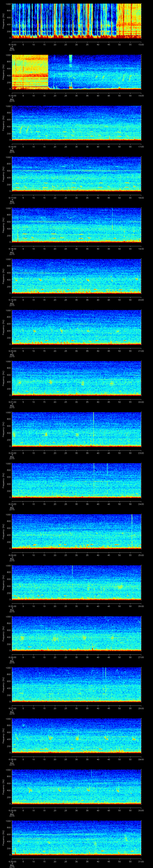Screen dimensions: 153x868
Task: Click the '6:30:00' start time label
Action: coord(12,861)
